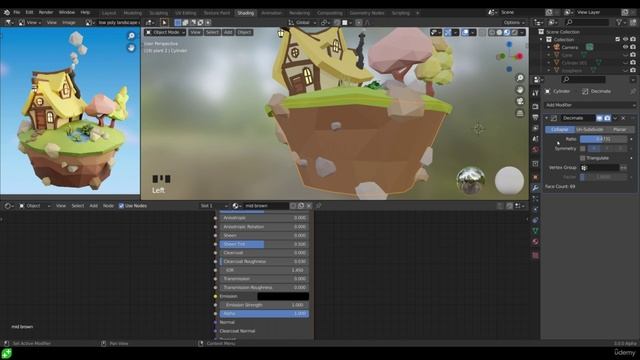The height and width of the screenshot is (360, 640).
Task: Open the Window menu
Action: coord(67,12)
